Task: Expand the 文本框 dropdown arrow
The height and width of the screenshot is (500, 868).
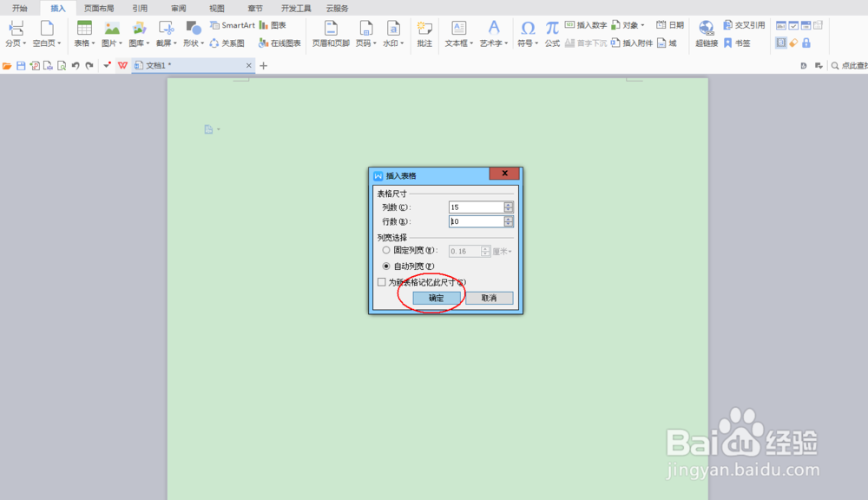Action: click(x=471, y=43)
